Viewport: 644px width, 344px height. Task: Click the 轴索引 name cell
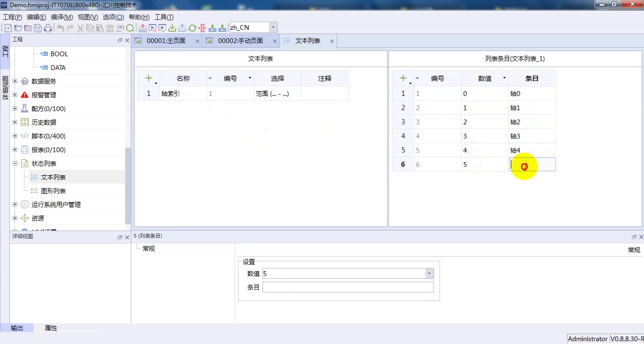(183, 94)
